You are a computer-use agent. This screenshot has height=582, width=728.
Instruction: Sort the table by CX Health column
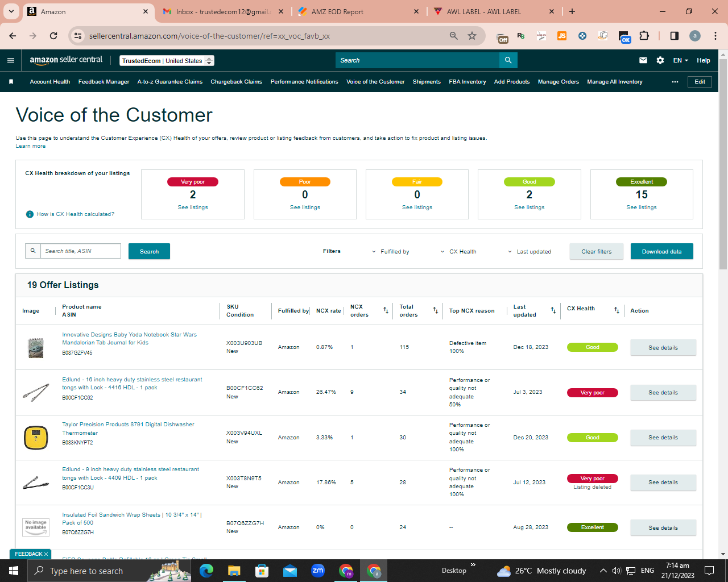[x=617, y=310]
